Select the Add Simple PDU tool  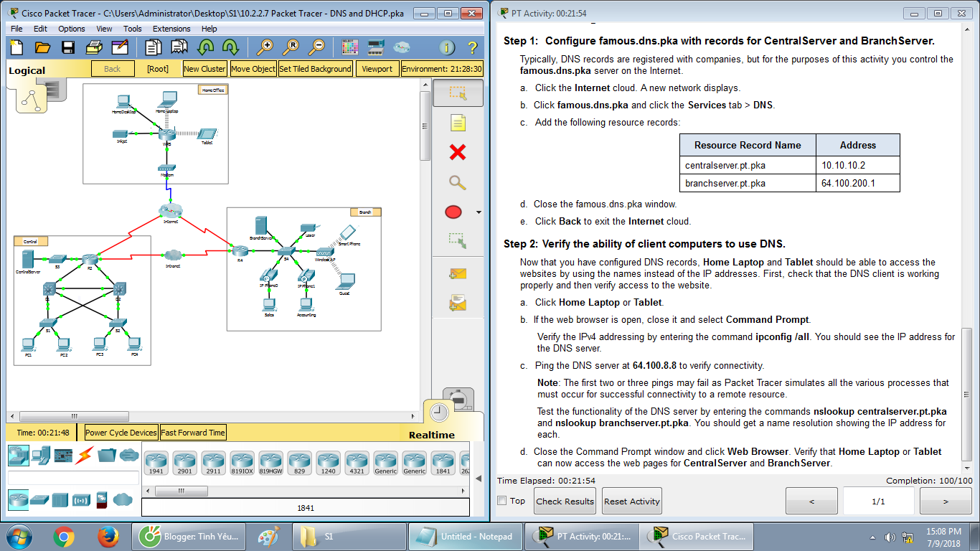457,273
